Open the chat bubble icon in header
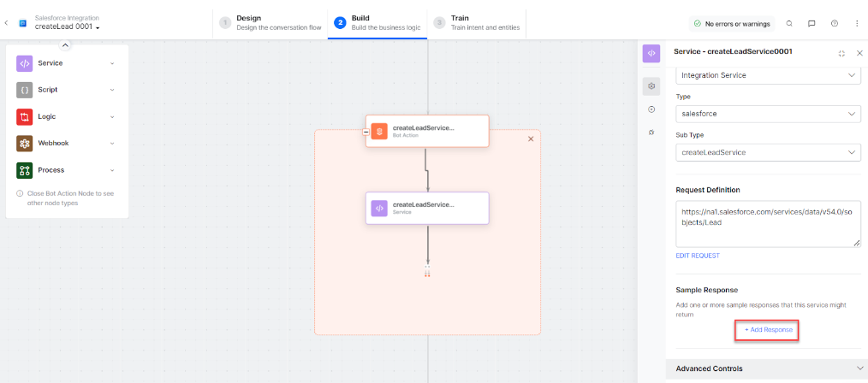This screenshot has height=383, width=868. tap(812, 24)
